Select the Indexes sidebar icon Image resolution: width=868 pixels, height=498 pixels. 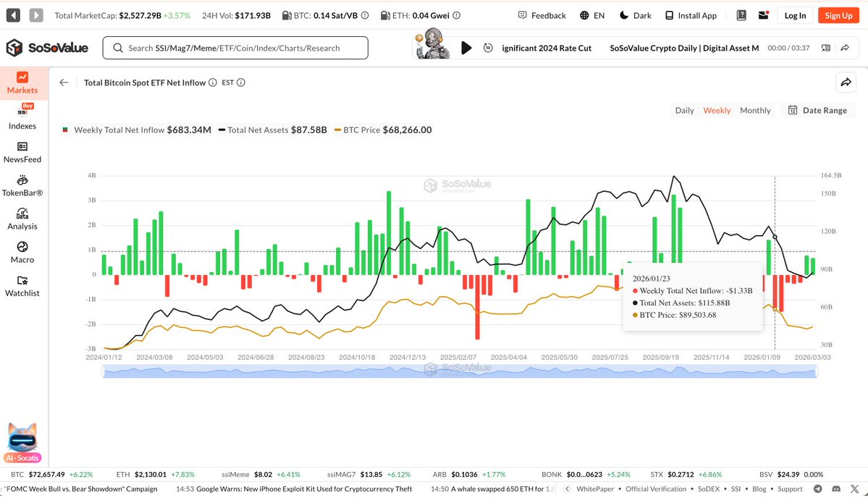22,118
